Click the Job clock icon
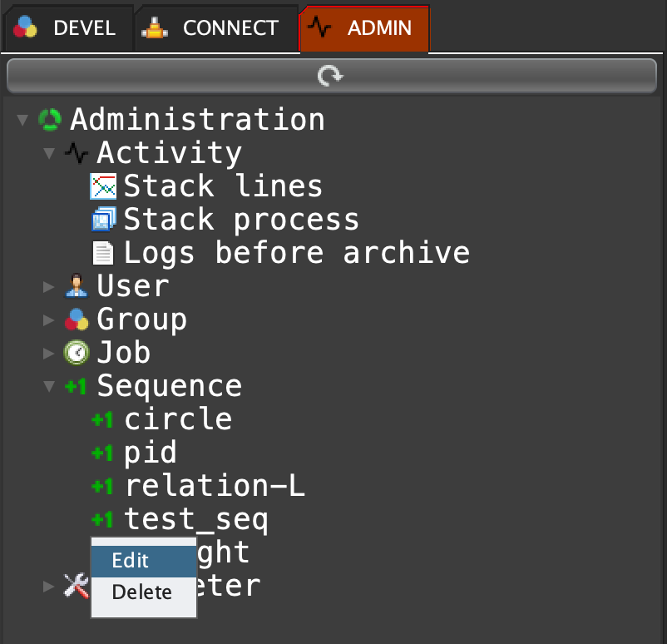 tap(77, 353)
